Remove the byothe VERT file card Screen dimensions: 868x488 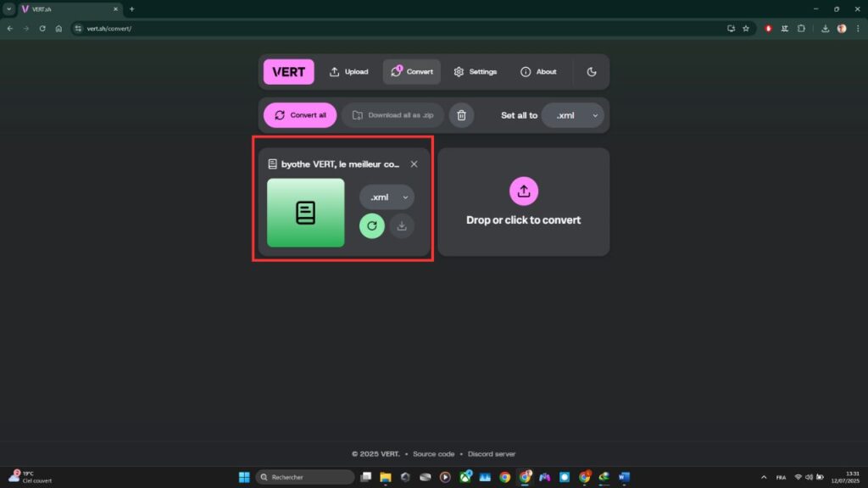pos(414,164)
